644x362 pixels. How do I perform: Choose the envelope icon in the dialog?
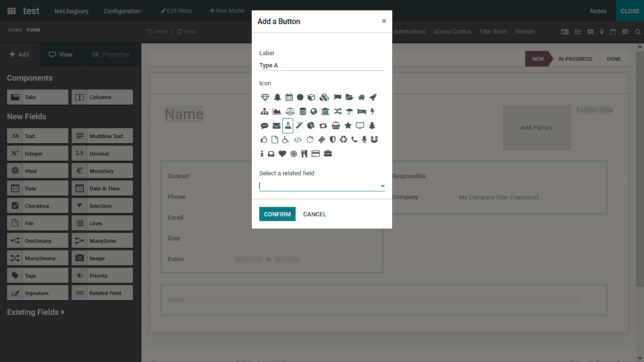(x=276, y=125)
